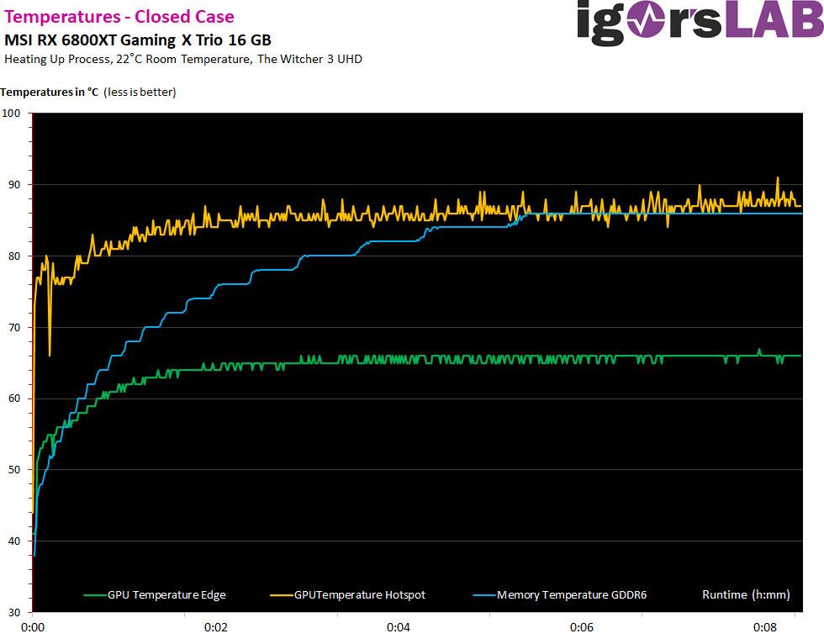Click the orange GPU Temperature Hotspot legend line

click(281, 595)
